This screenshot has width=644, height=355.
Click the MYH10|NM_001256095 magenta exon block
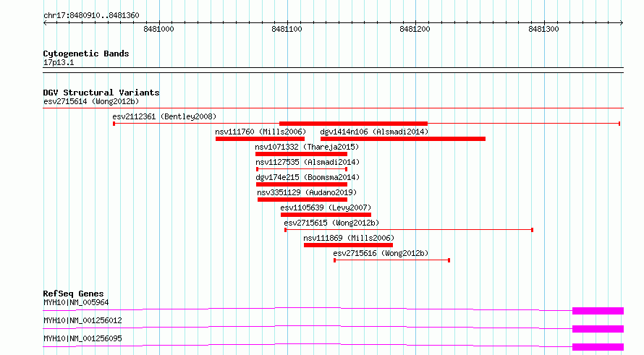coord(598,347)
